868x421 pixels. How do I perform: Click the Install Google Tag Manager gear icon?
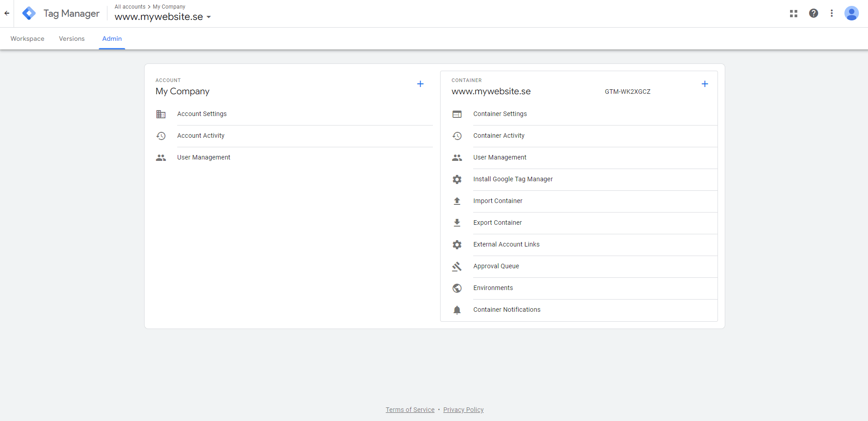[x=457, y=179]
